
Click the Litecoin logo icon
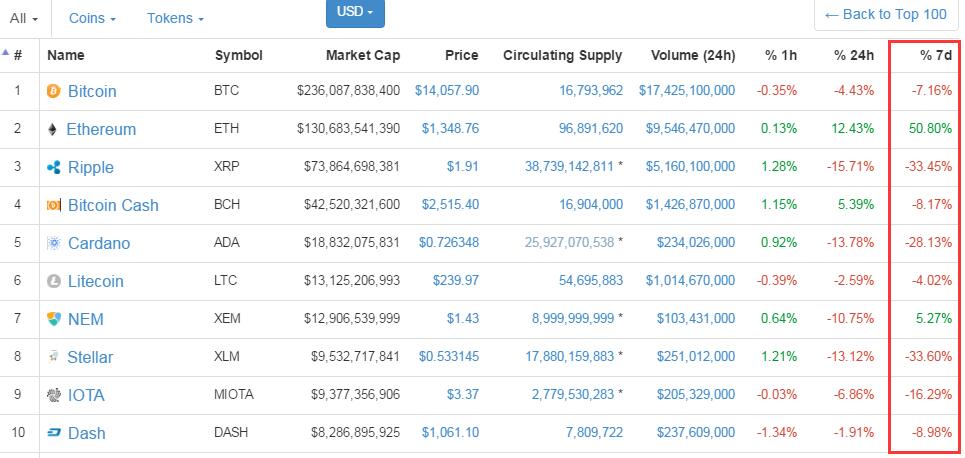(x=54, y=281)
